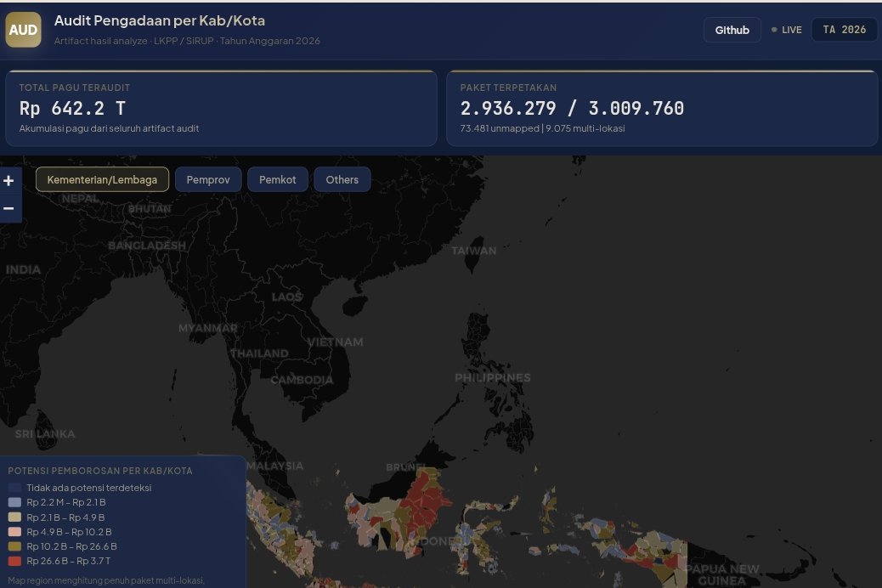Open the TA 2026 year selector
Screen dimensions: 882x588
tap(844, 30)
